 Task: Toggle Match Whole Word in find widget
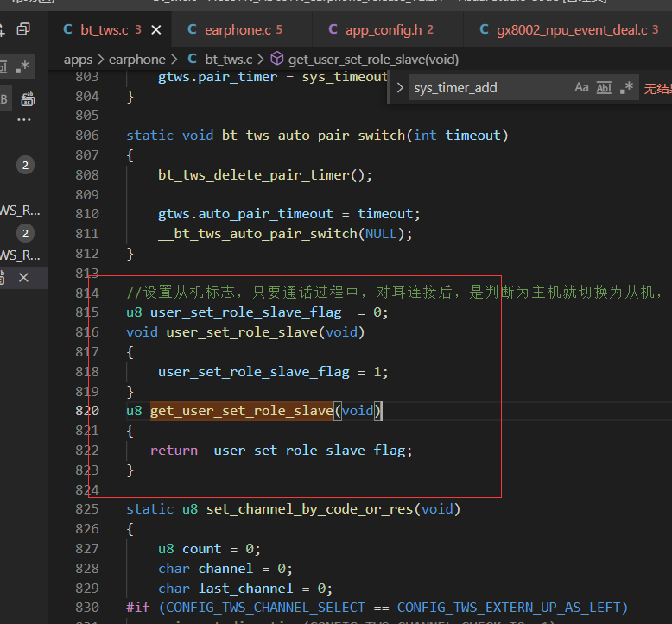tap(604, 88)
